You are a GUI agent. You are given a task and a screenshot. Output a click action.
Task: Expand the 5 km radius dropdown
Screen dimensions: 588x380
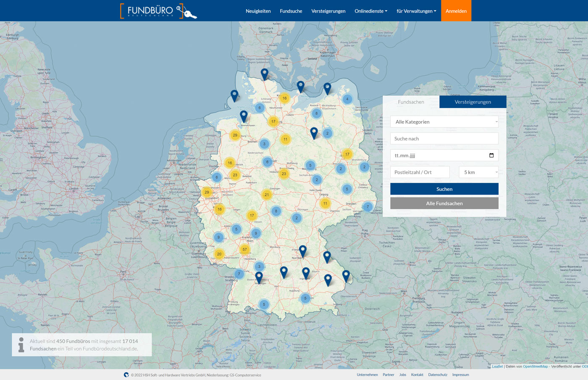click(478, 172)
